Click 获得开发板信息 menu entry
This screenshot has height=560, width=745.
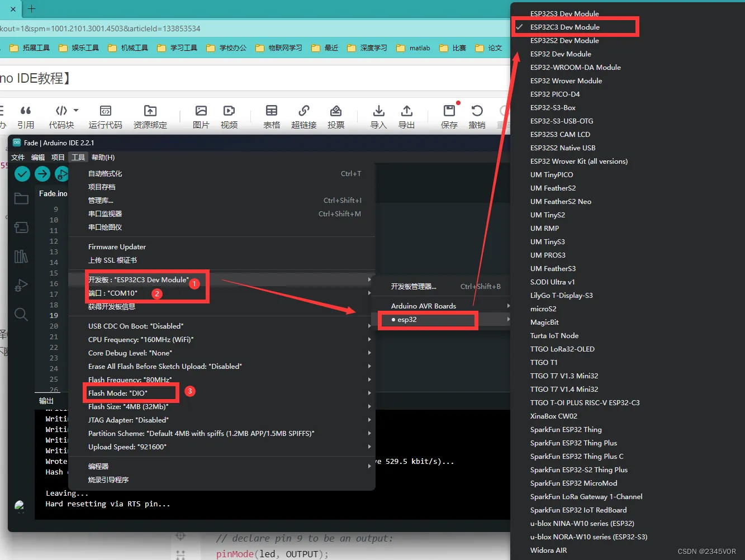pos(221,306)
